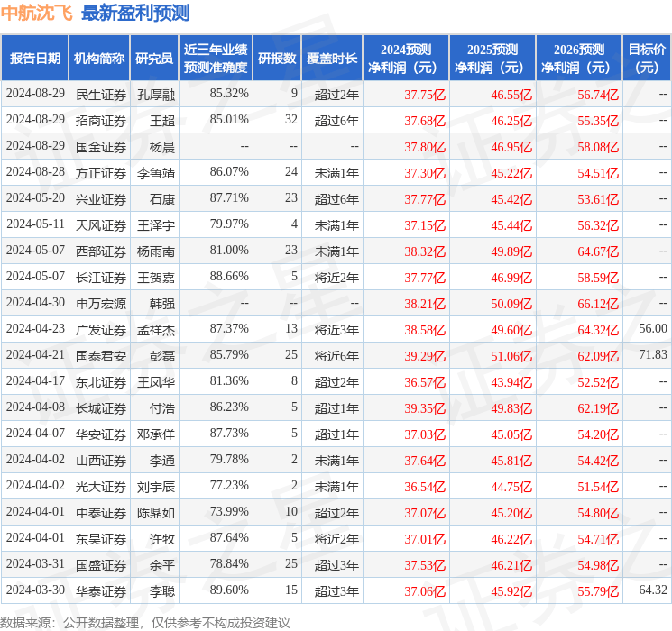The height and width of the screenshot is (631, 672).
Task: Click the 天风证券 cell
Action: pyautogui.click(x=101, y=225)
